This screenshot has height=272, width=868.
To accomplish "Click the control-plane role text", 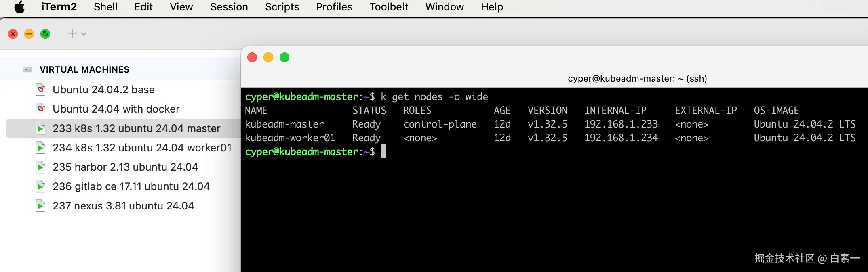I will (x=440, y=124).
